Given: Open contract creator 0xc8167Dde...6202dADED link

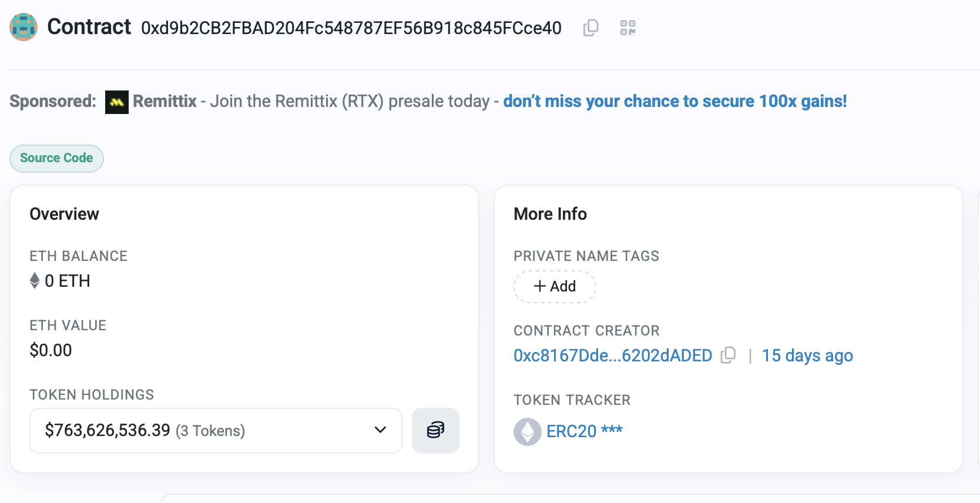Looking at the screenshot, I should pyautogui.click(x=612, y=356).
